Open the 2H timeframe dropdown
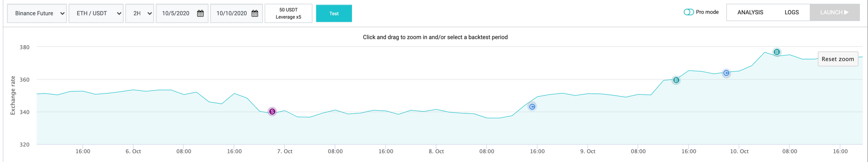 [140, 13]
